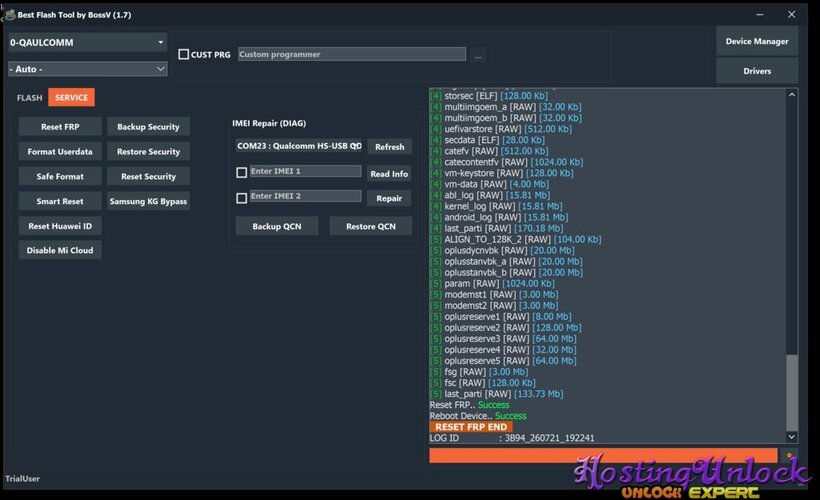820x500 pixels.
Task: Minimize the Best Flash Tool window
Action: [760, 15]
